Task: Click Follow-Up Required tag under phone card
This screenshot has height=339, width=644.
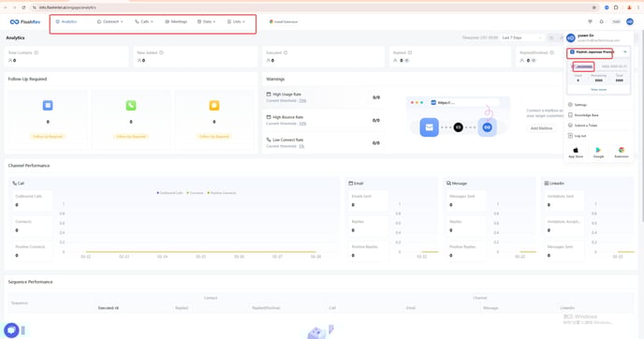Action: click(131, 137)
